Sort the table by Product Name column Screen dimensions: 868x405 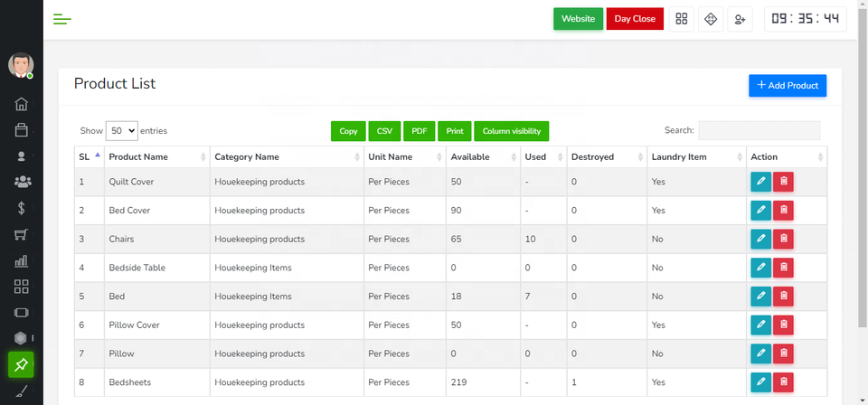156,157
